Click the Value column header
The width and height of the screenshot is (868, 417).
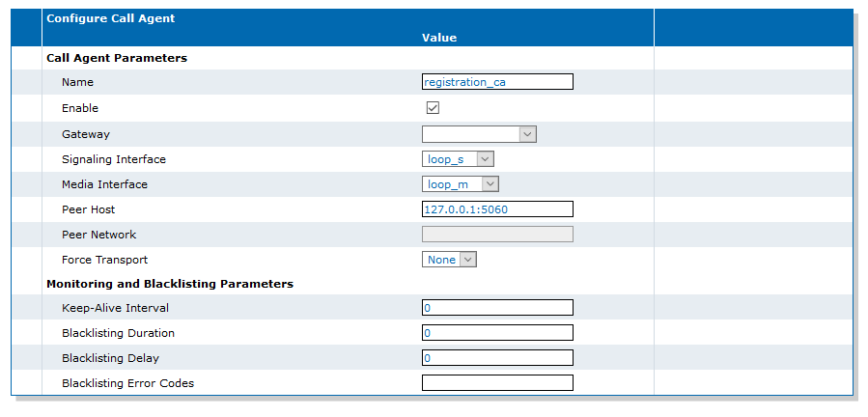(439, 38)
